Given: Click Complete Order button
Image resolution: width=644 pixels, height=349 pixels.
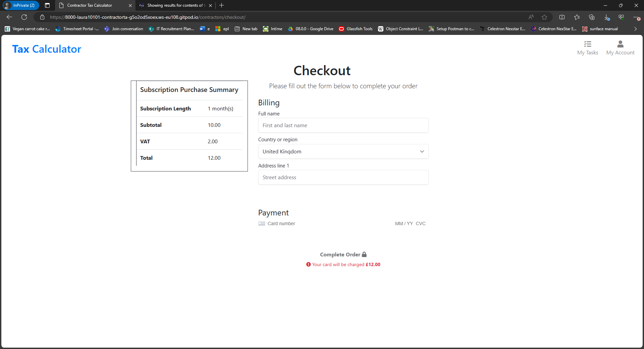Looking at the screenshot, I should click(x=343, y=254).
